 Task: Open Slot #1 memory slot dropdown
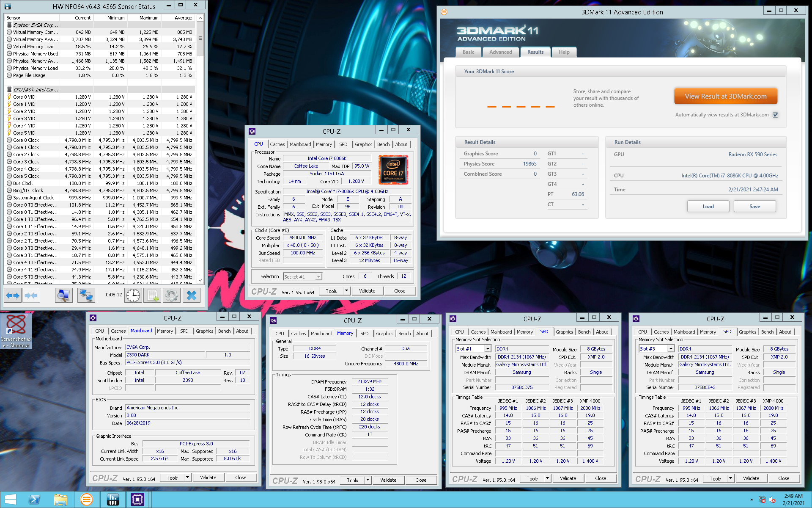487,349
